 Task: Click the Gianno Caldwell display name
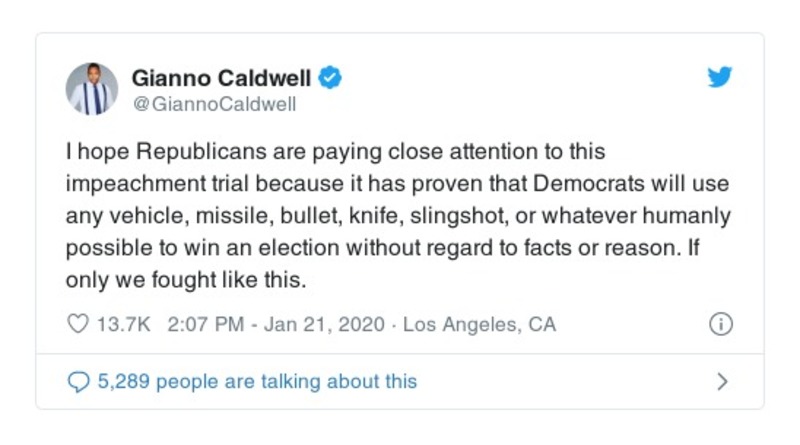tap(222, 77)
